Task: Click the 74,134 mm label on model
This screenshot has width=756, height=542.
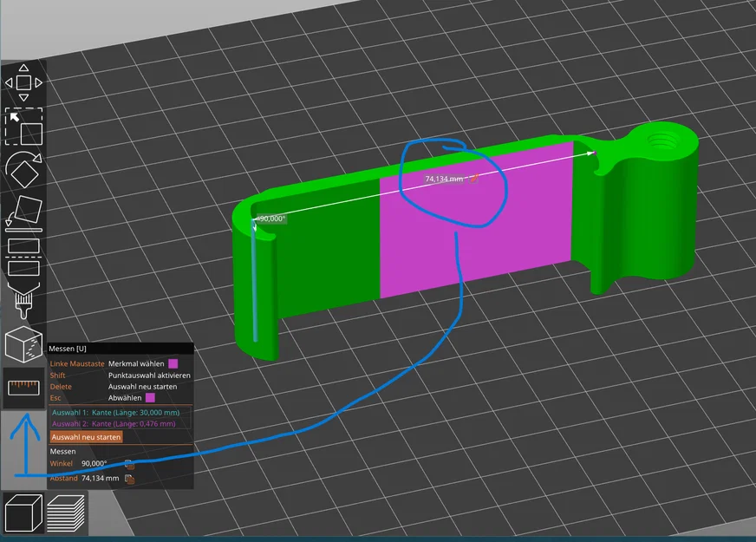Action: click(x=444, y=179)
